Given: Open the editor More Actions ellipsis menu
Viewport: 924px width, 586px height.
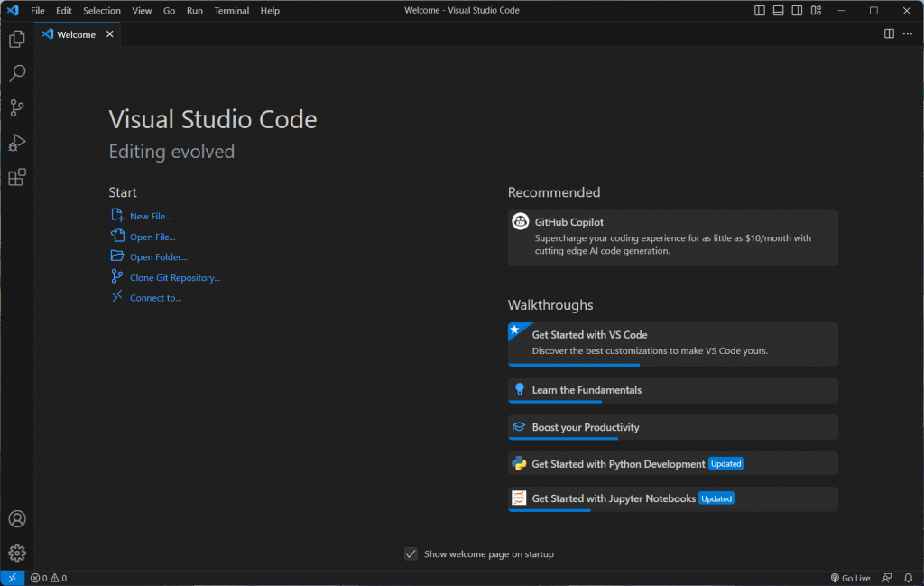Looking at the screenshot, I should [908, 34].
